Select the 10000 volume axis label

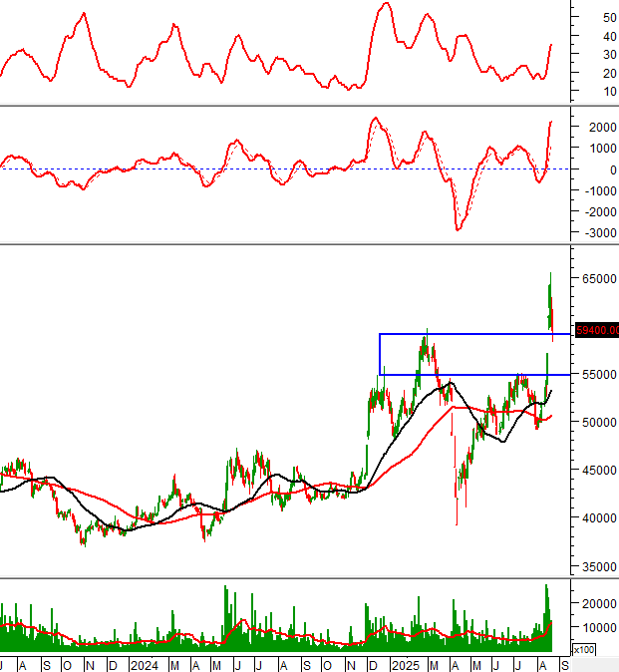point(599,627)
